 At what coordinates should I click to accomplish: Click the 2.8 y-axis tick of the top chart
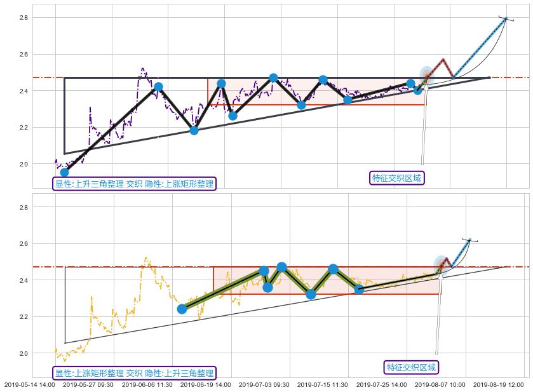[23, 18]
